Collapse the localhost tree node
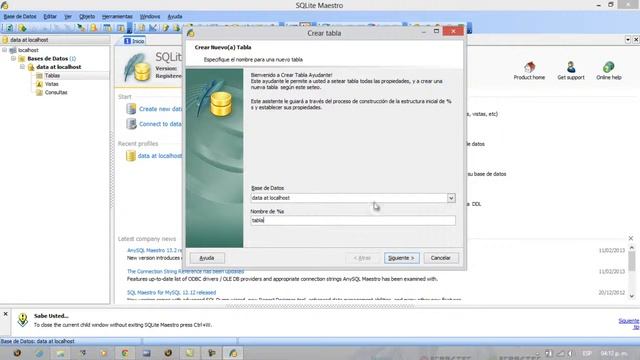Image resolution: width=640 pixels, height=360 pixels. click(x=5, y=50)
